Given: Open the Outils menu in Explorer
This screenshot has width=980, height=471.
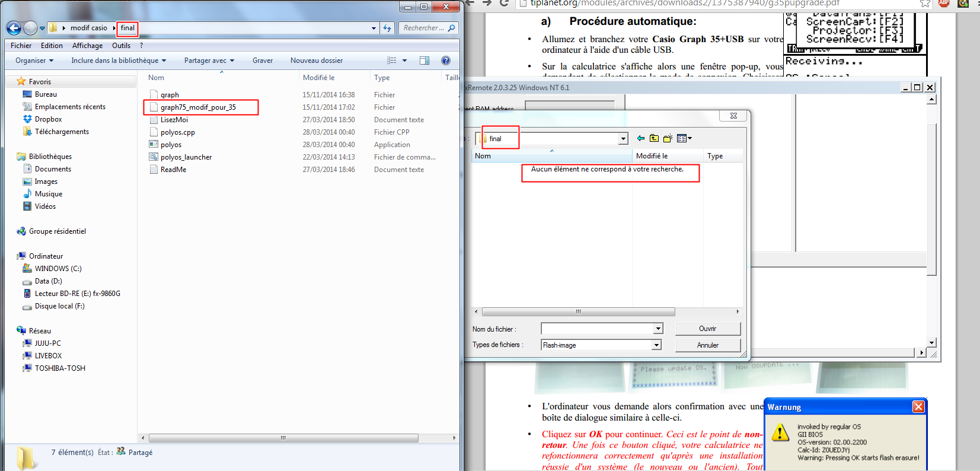Looking at the screenshot, I should coord(121,46).
